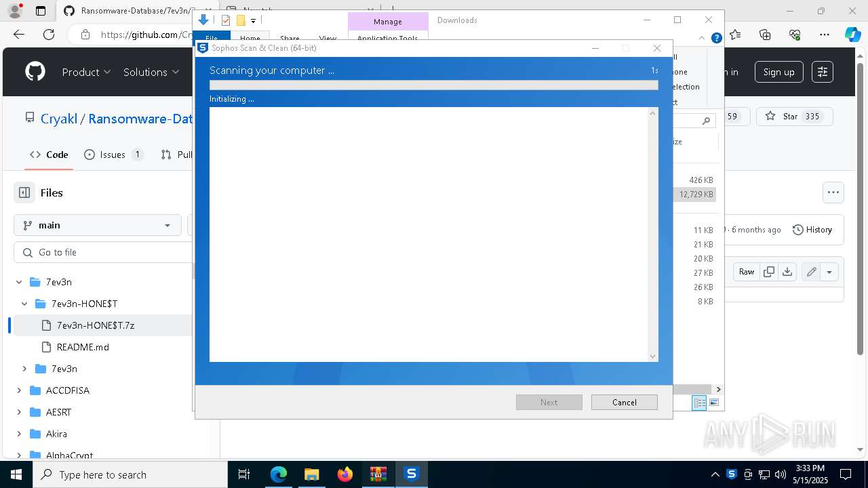Viewport: 868px width, 488px height.
Task: Click the site lock icon in the address bar
Action: coord(85,35)
